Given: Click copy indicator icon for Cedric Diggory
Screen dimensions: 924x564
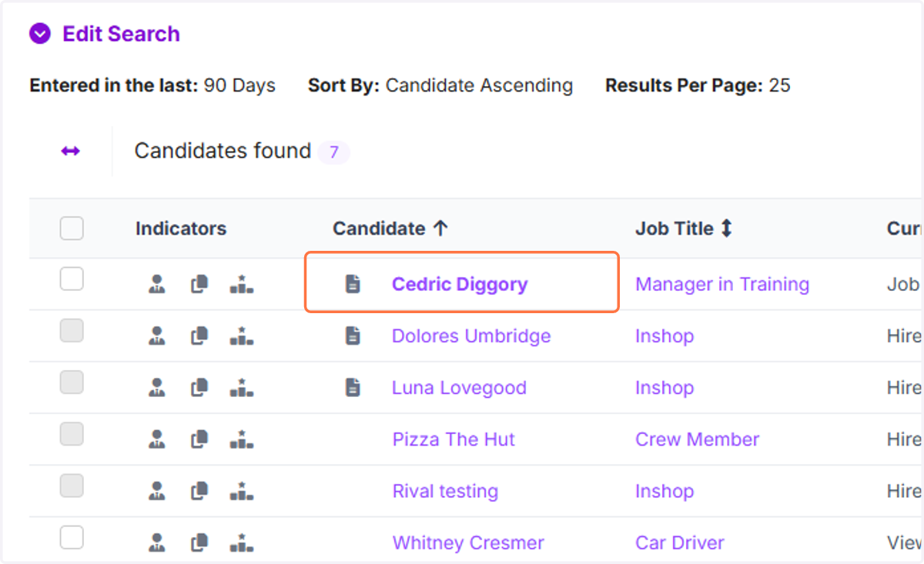Looking at the screenshot, I should 199,285.
